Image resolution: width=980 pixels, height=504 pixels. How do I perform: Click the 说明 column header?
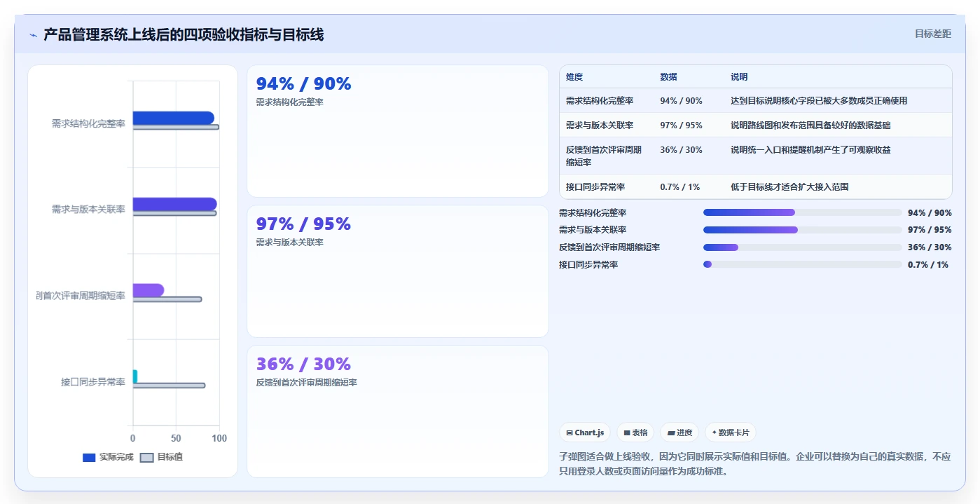click(739, 77)
